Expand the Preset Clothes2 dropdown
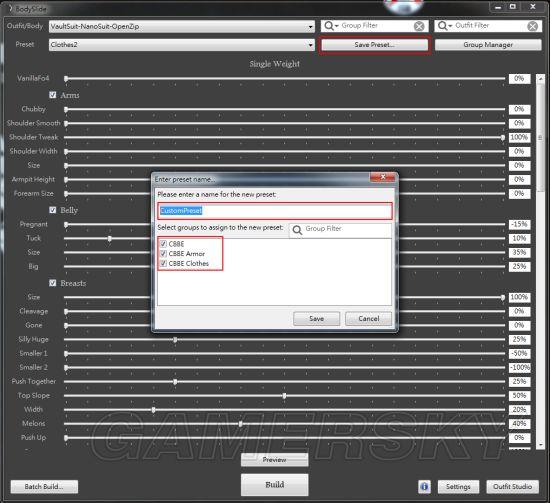The image size is (550, 503). coord(310,45)
